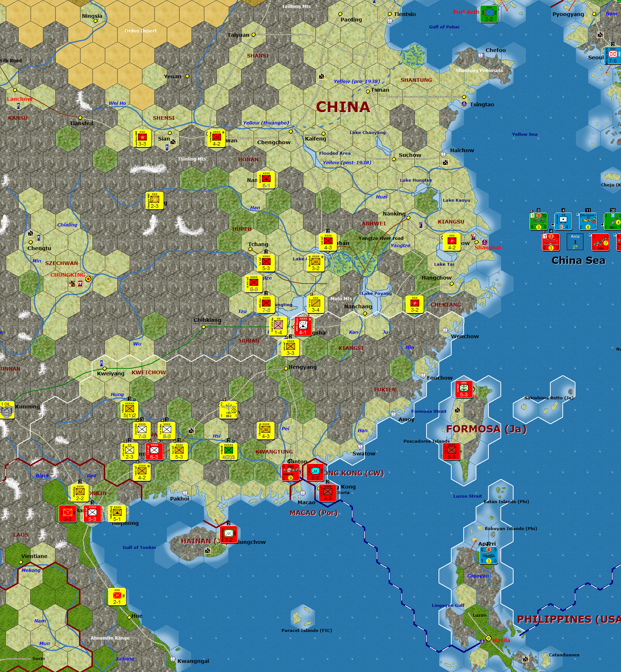
Task: Select the red 6-3 infantry unit
Action: 154,451
